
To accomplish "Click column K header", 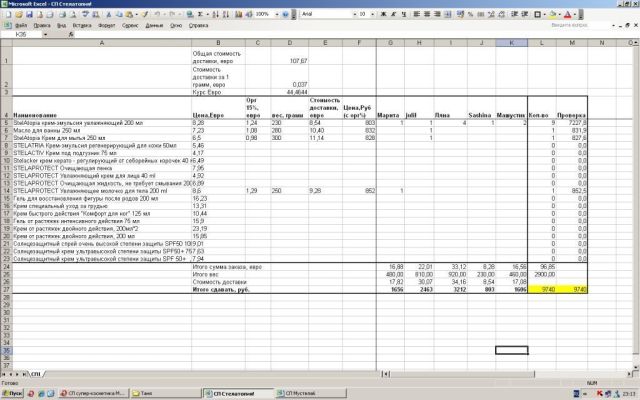I will point(511,43).
